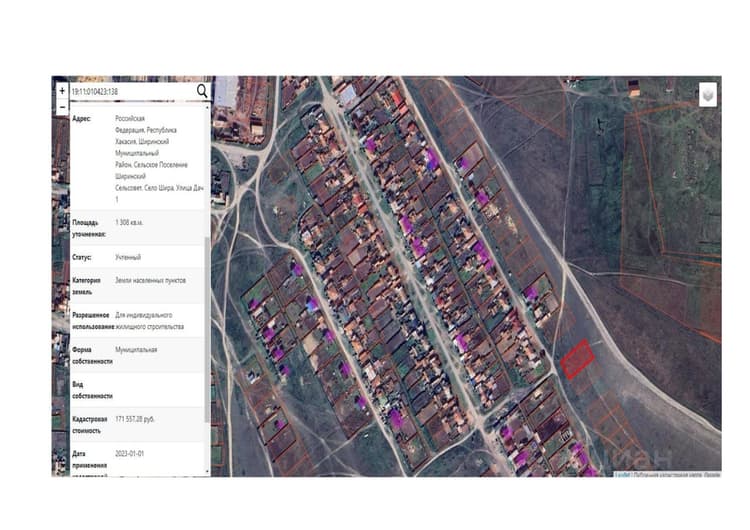Click the Категория земель row
750x530 pixels.
(137, 286)
